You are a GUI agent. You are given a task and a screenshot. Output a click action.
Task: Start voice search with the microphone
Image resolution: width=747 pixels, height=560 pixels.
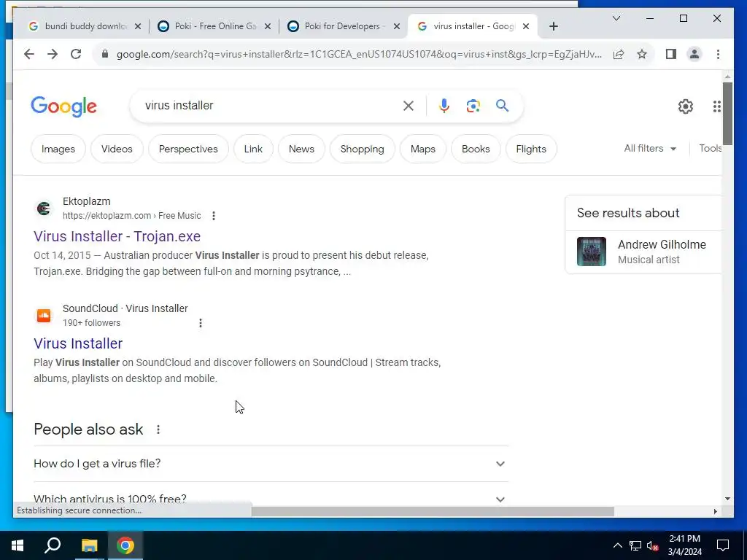(x=444, y=106)
